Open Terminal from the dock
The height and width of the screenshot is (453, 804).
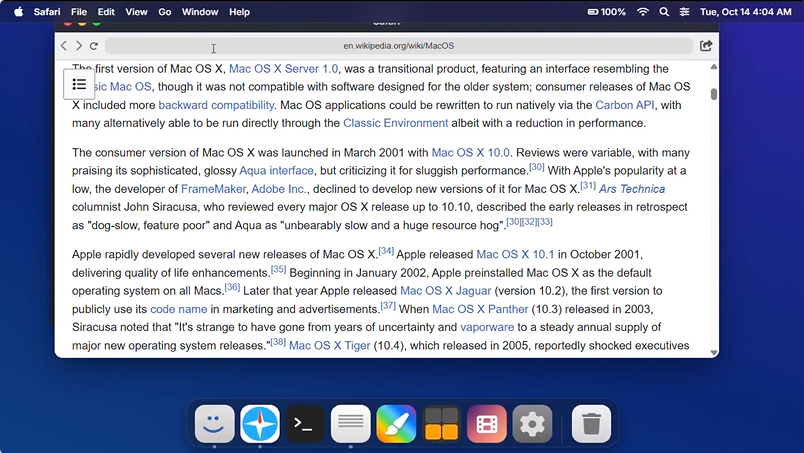pos(305,424)
